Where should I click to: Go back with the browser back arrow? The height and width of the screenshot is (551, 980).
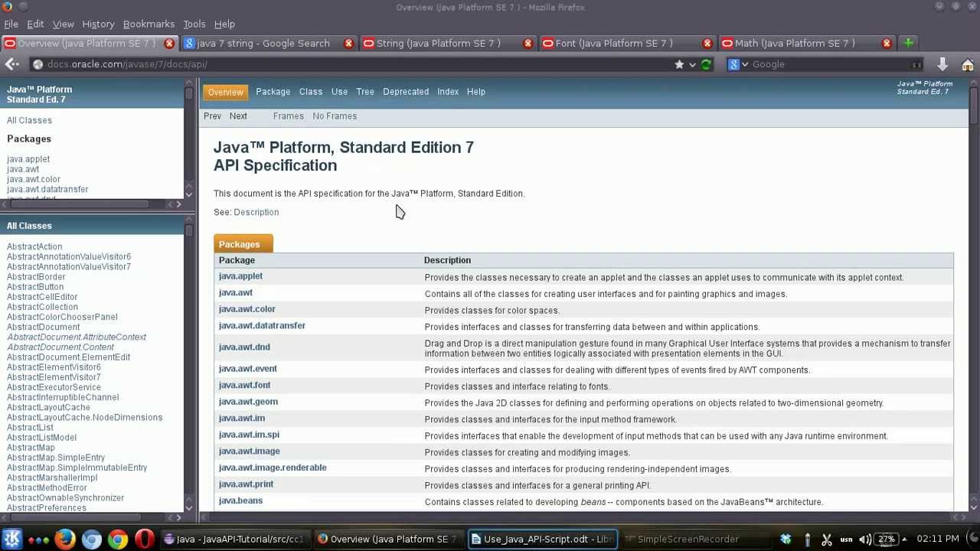click(12, 64)
